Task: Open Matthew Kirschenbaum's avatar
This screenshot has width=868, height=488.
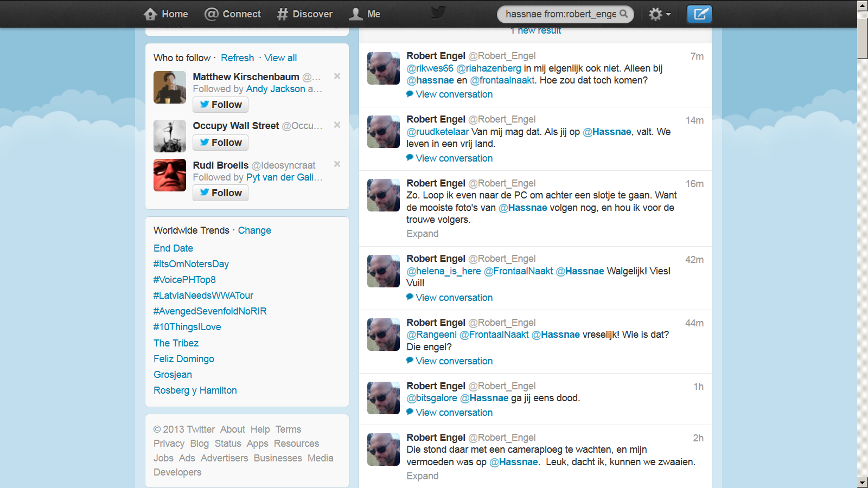Action: [x=170, y=87]
